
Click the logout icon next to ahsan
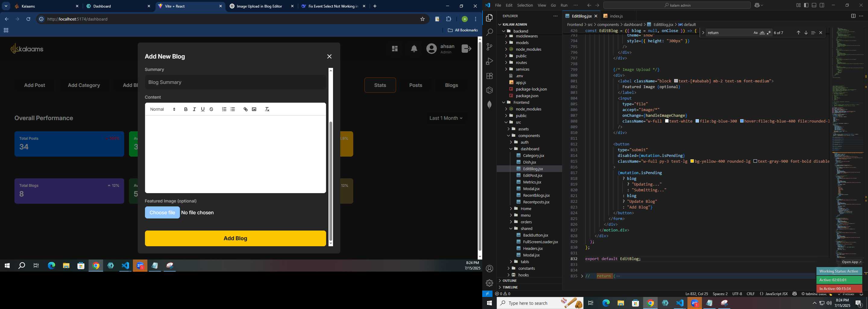point(466,49)
